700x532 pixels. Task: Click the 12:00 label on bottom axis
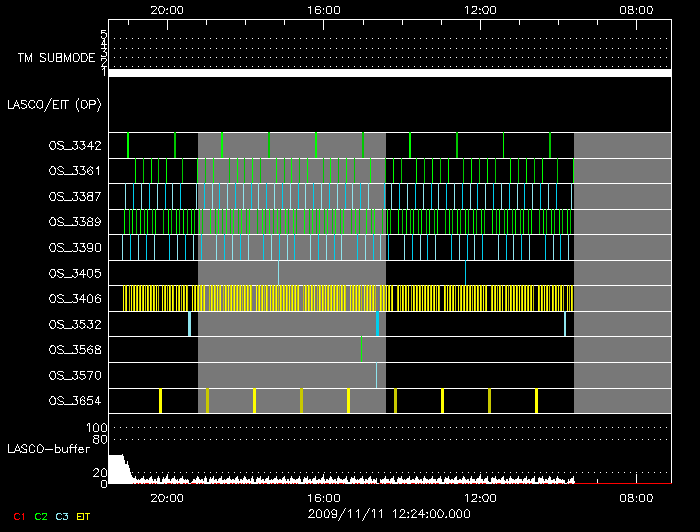[x=481, y=497]
